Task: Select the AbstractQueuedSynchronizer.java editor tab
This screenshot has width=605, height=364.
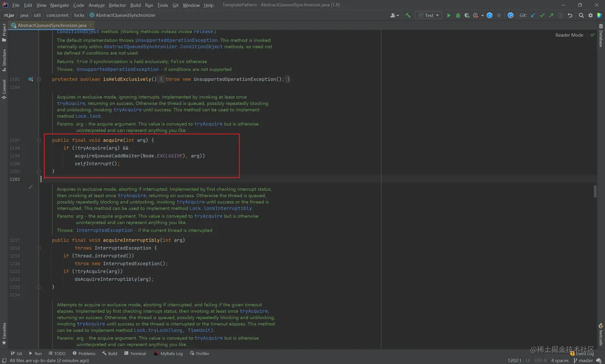Action: [x=52, y=25]
